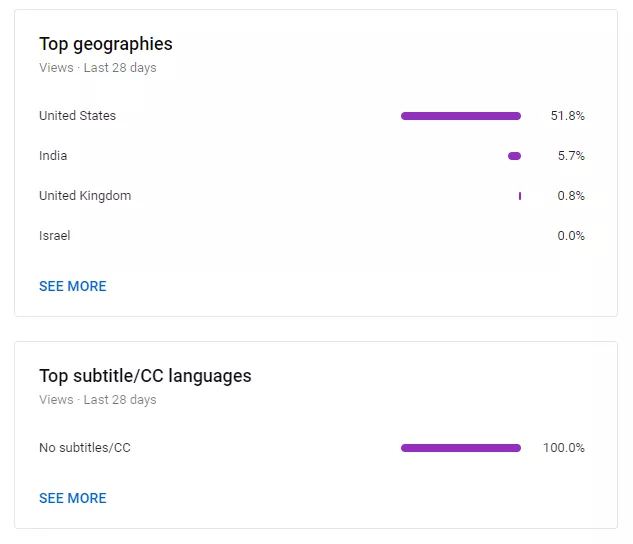Click the Top geographies card title

105,44
